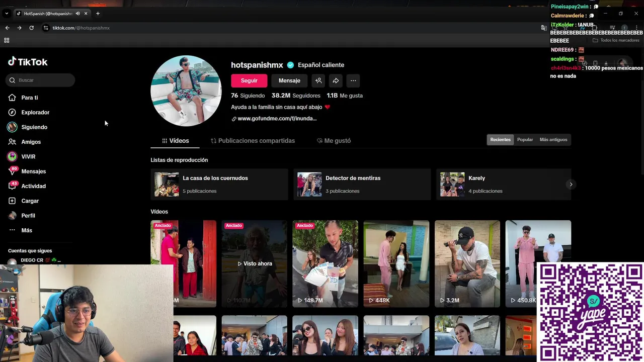Open the tab search dropdown
This screenshot has width=644, height=362.
pyautogui.click(x=6, y=14)
